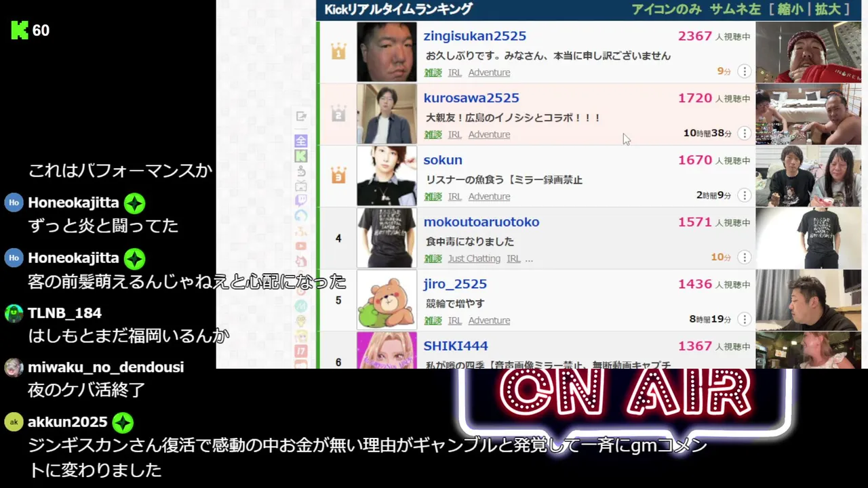This screenshot has height=488, width=868.
Task: Click the stream title 食中毒になりました
Action: [469, 241]
